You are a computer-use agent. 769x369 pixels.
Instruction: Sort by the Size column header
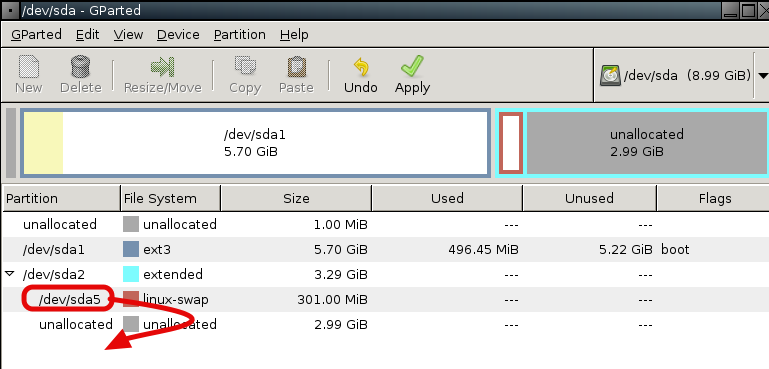tap(296, 198)
